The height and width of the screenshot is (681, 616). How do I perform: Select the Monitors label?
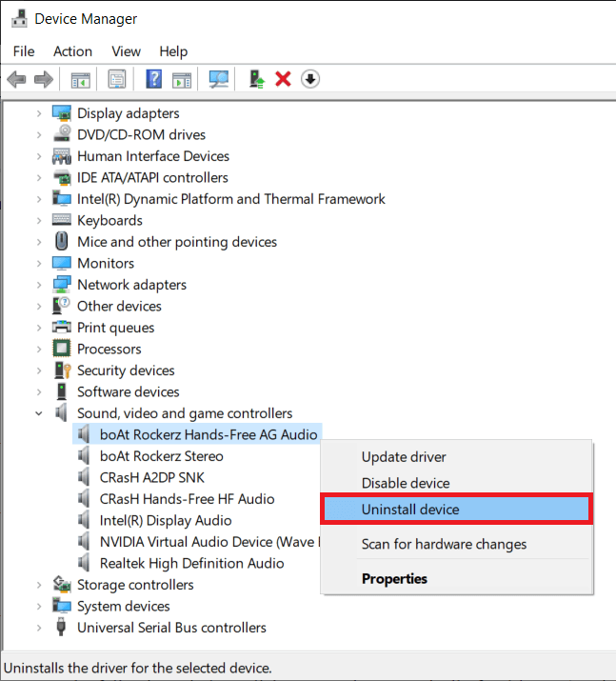pos(106,263)
